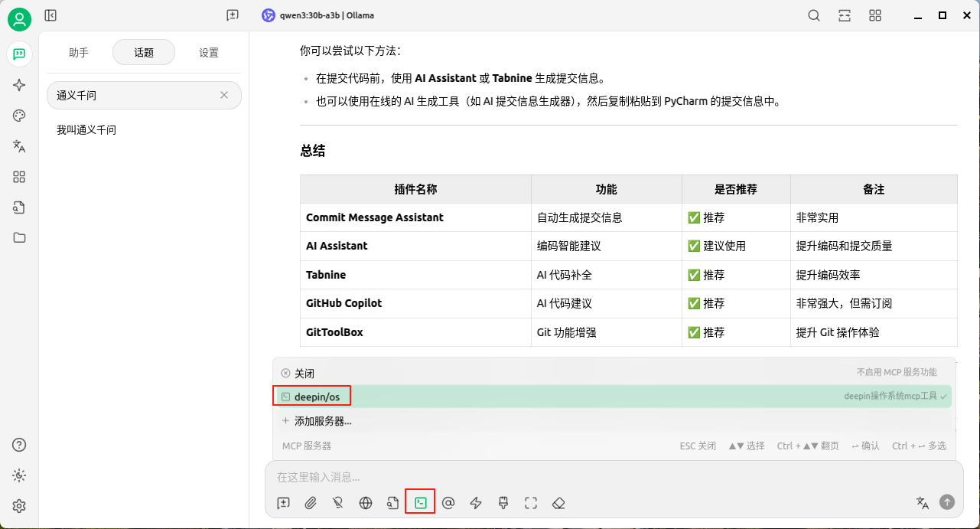The width and height of the screenshot is (980, 529).
Task: Collapse the assistants side panel
Action: 50,15
